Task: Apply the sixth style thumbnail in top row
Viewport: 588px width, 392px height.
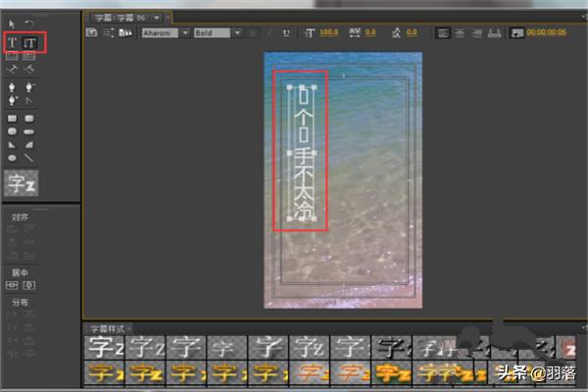Action: point(309,347)
